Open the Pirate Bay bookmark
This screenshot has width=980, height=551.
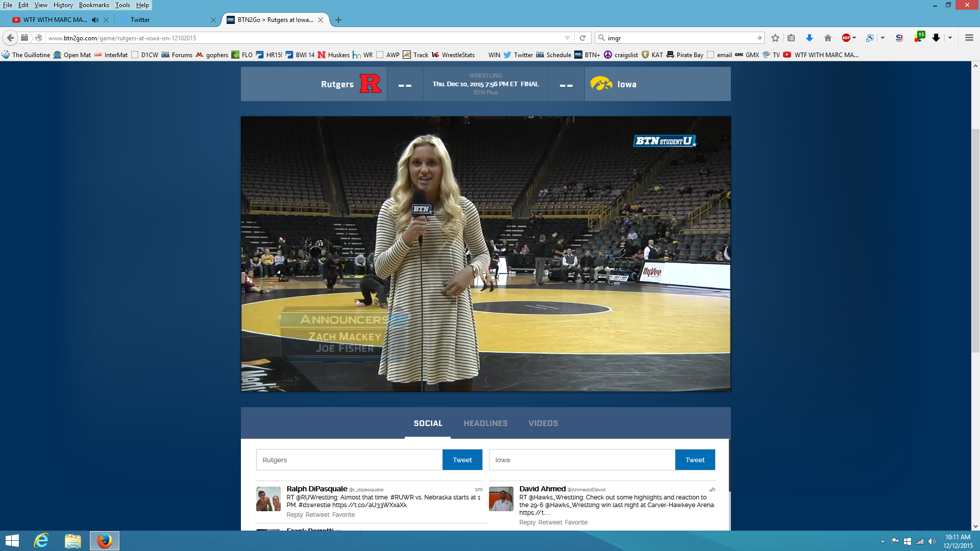684,55
